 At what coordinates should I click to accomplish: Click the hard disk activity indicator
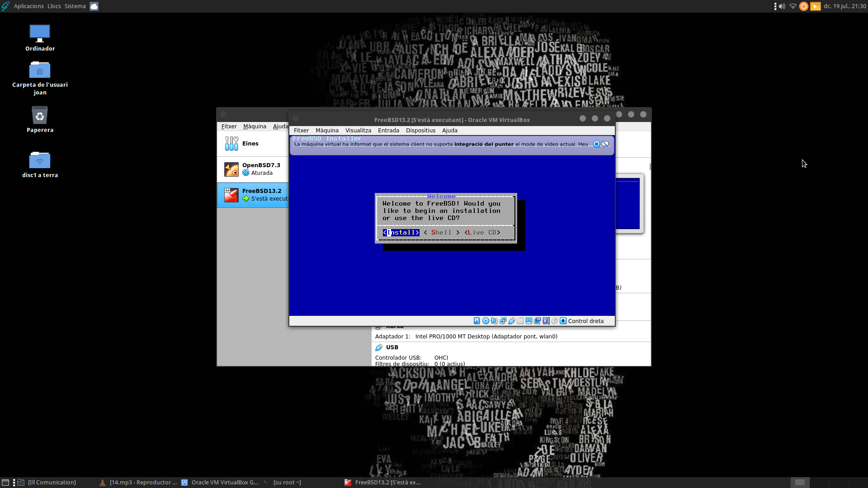click(476, 321)
